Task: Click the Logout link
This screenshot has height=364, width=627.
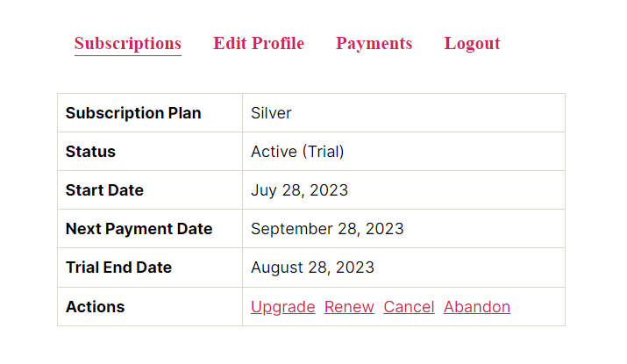Action: click(x=473, y=44)
